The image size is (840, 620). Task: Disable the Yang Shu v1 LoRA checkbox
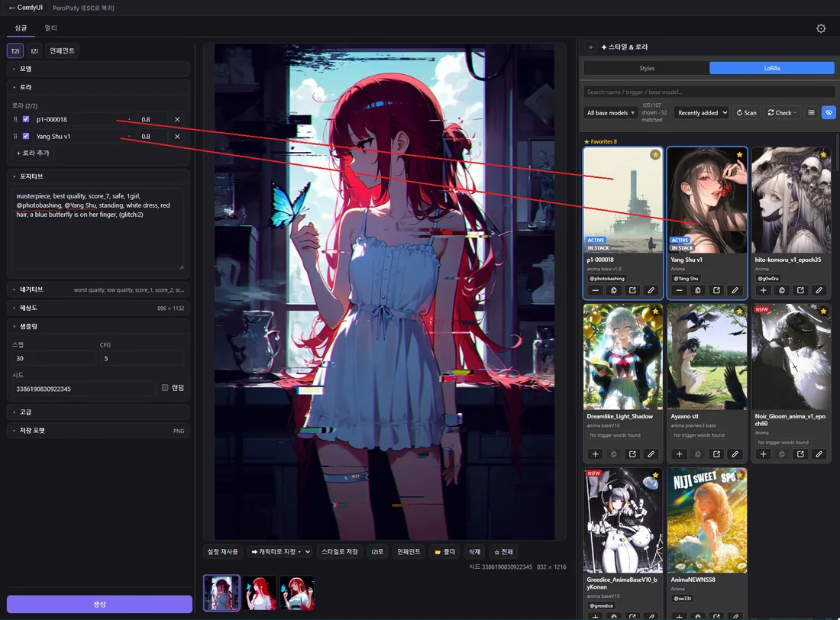26,136
